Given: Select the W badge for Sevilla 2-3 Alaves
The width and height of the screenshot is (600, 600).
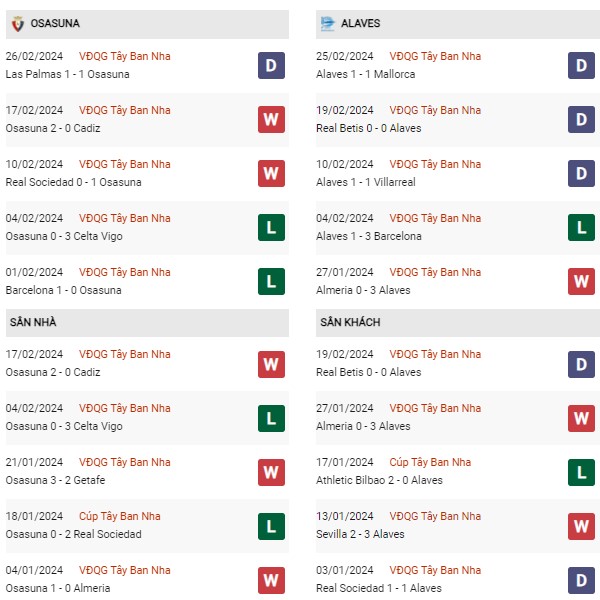Looking at the screenshot, I should tap(581, 527).
